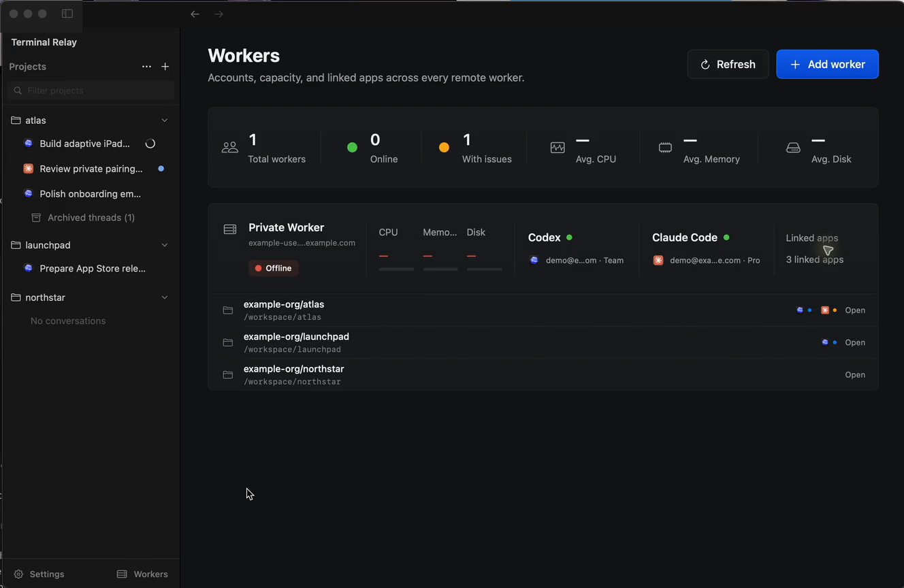Click the Offline status badge
The width and height of the screenshot is (904, 588).
tap(274, 268)
